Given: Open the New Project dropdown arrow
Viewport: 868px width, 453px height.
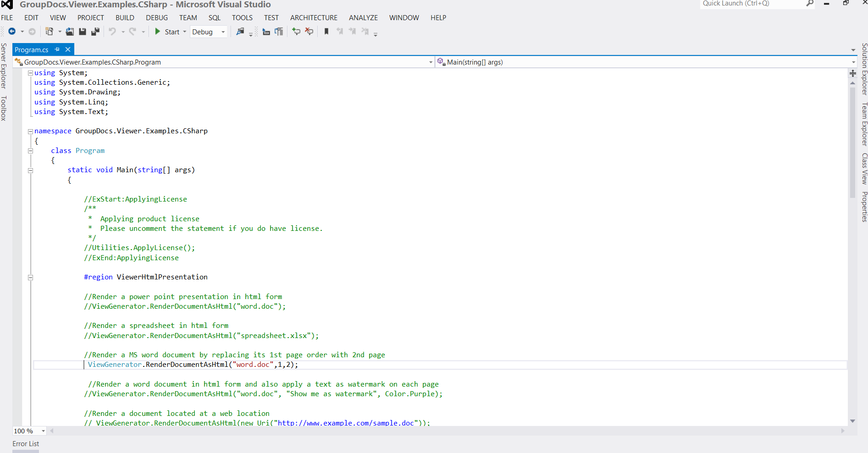Looking at the screenshot, I should click(60, 32).
